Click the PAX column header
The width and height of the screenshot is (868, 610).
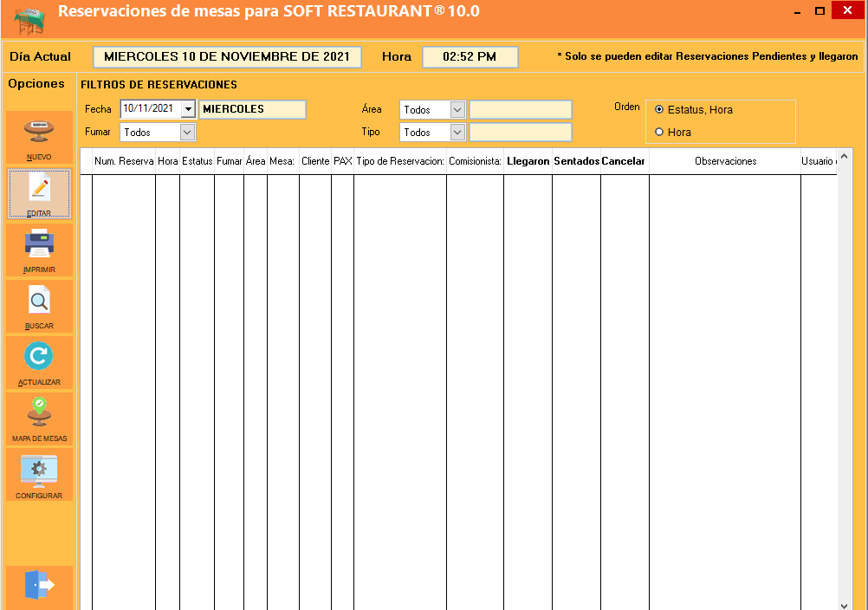tap(343, 161)
